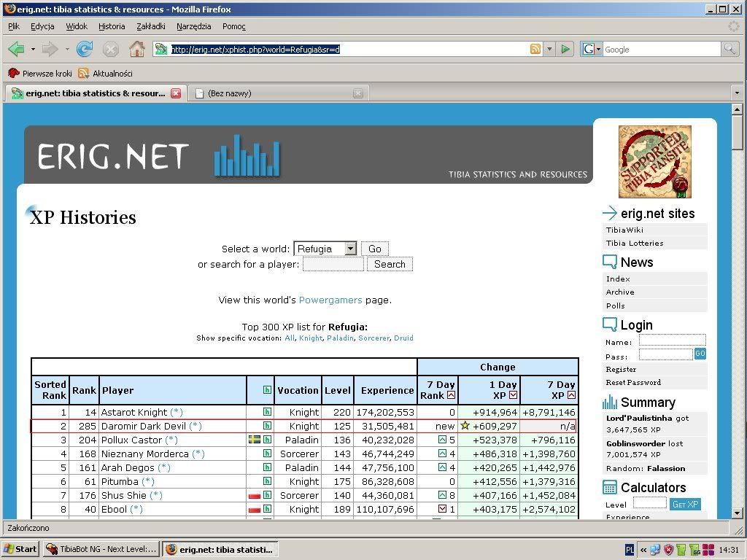Click the GET XP calculator button
The width and height of the screenshot is (747, 560).
point(685,505)
